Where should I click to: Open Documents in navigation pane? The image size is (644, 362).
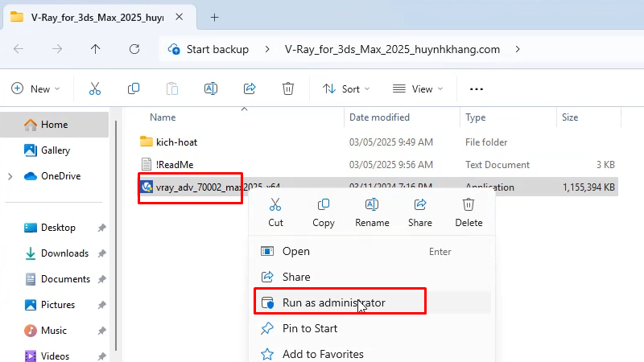[x=65, y=279]
